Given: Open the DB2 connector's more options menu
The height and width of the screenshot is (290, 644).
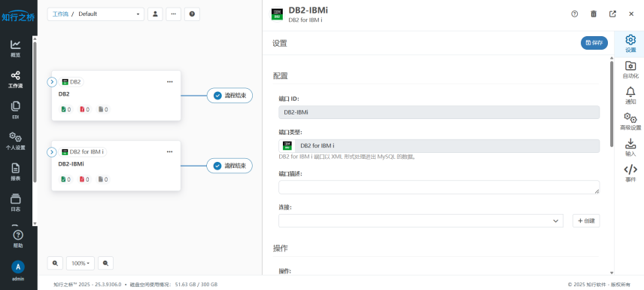Looking at the screenshot, I should pos(169,82).
